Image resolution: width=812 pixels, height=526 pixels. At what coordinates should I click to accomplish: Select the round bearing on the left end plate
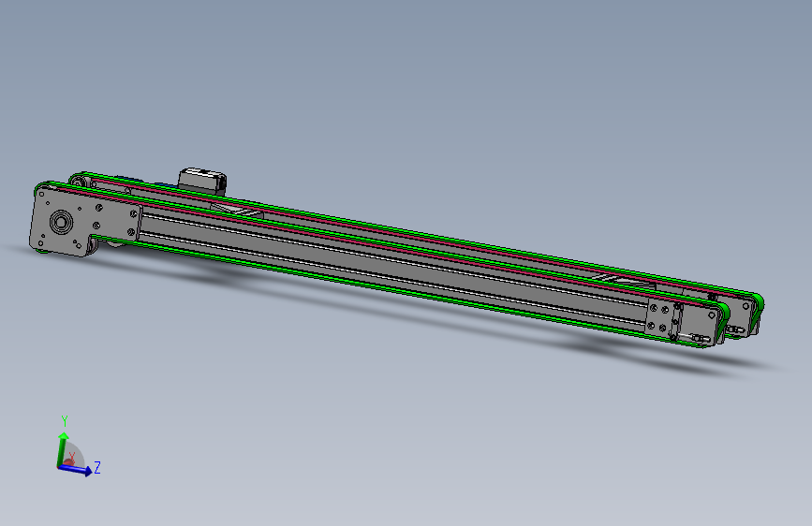(x=60, y=223)
